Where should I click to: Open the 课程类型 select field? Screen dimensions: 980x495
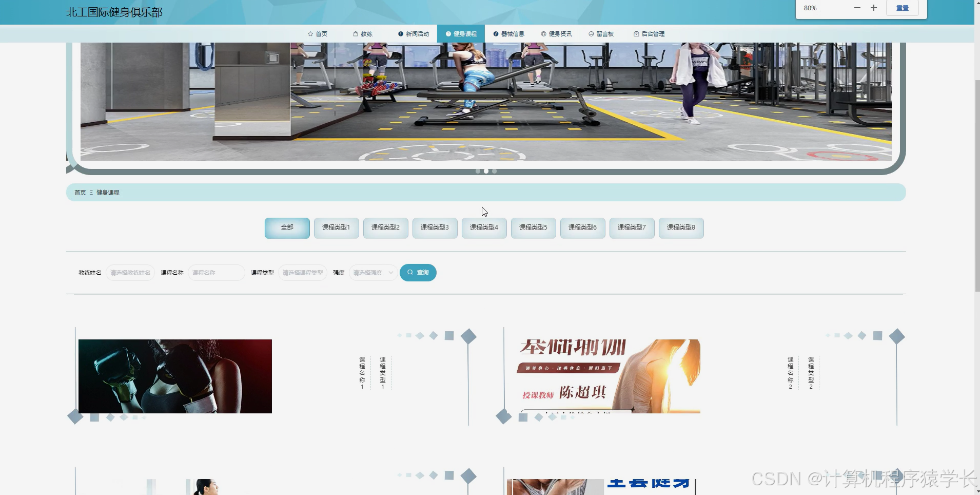click(x=303, y=273)
